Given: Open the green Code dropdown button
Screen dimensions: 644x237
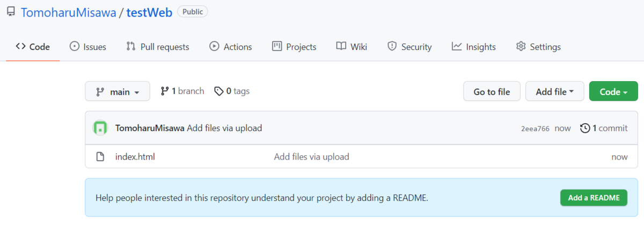Looking at the screenshot, I should pos(613,91).
